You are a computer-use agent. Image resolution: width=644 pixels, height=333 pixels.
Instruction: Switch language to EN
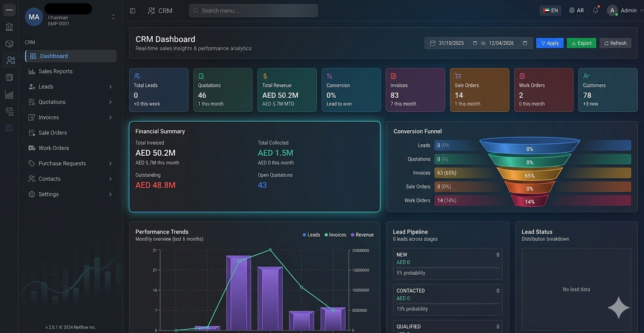pos(550,10)
